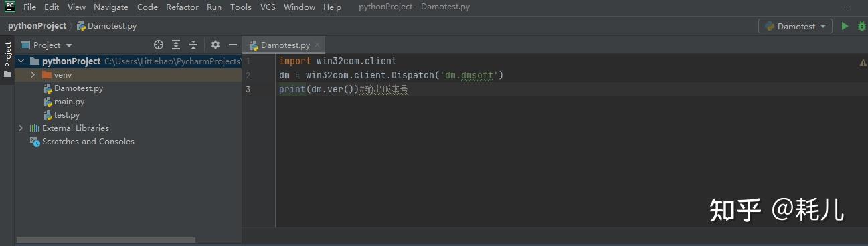This screenshot has width=868, height=246.
Task: Start debugging with the bug icon
Action: (861, 26)
